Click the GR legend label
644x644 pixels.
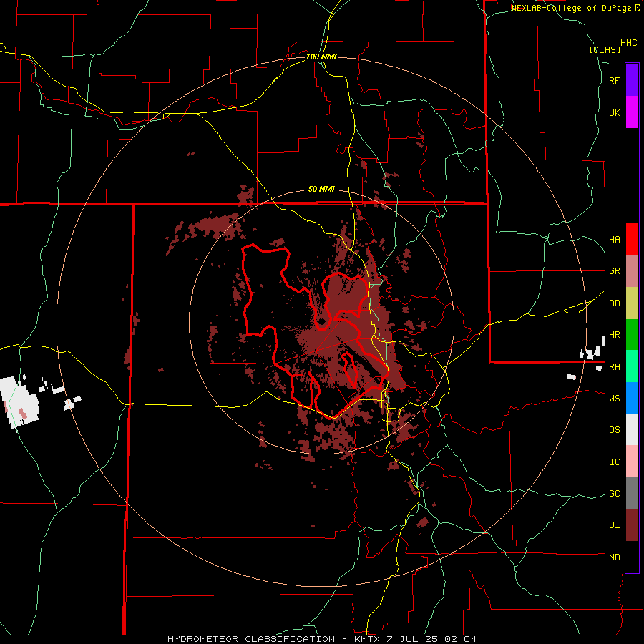[614, 271]
